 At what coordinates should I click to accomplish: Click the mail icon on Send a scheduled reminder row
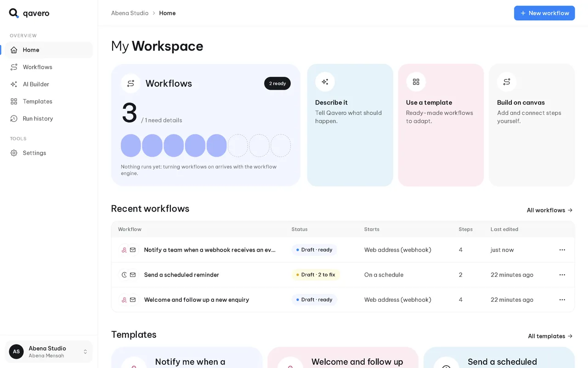(x=133, y=275)
